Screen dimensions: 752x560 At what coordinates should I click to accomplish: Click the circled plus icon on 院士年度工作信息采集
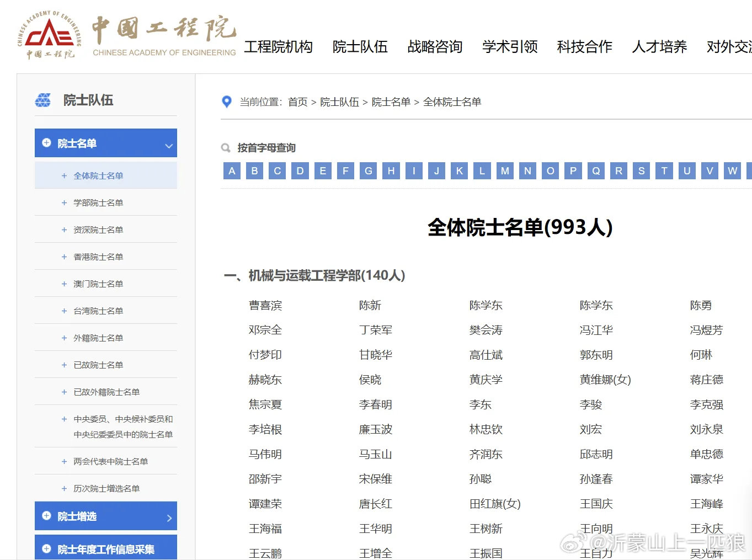(46, 549)
